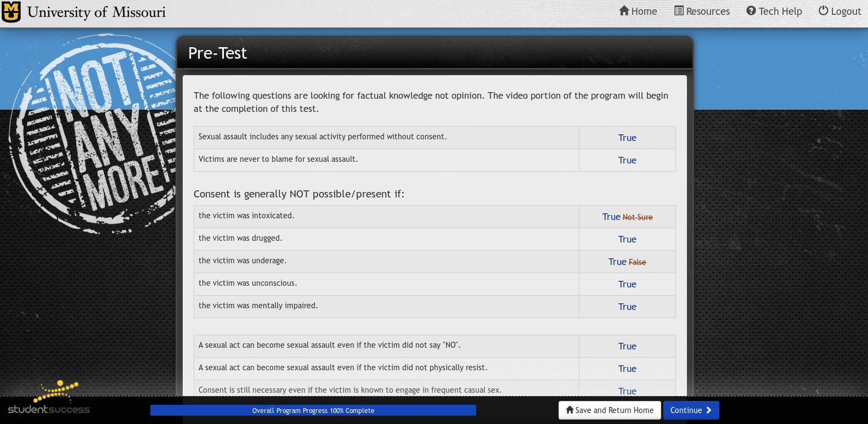
Task: Click the Resources list icon
Action: click(679, 11)
